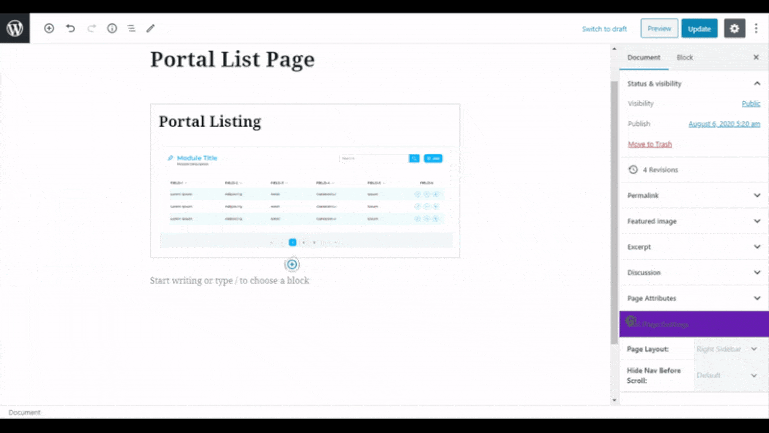Select the pencil edit tool
769x433 pixels.
click(x=151, y=28)
